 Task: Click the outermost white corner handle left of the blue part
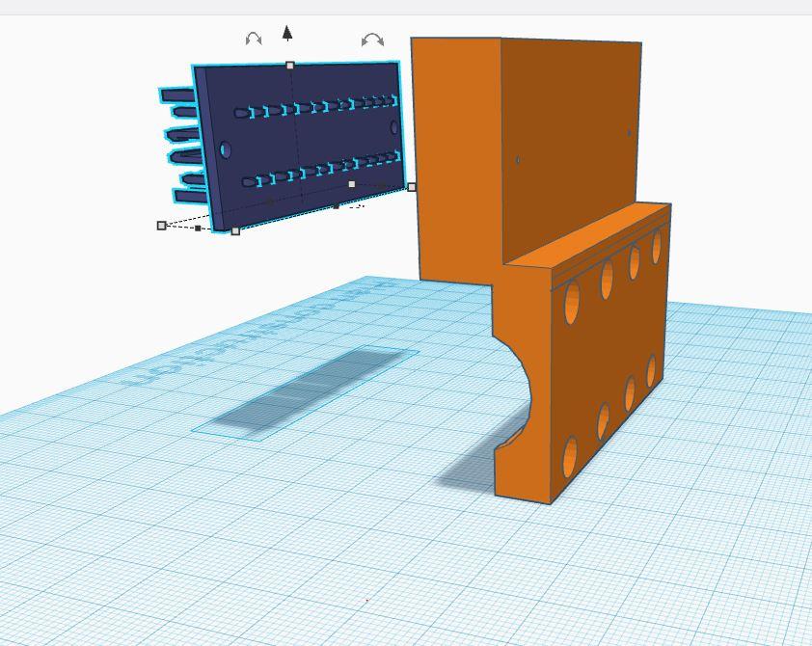click(162, 226)
